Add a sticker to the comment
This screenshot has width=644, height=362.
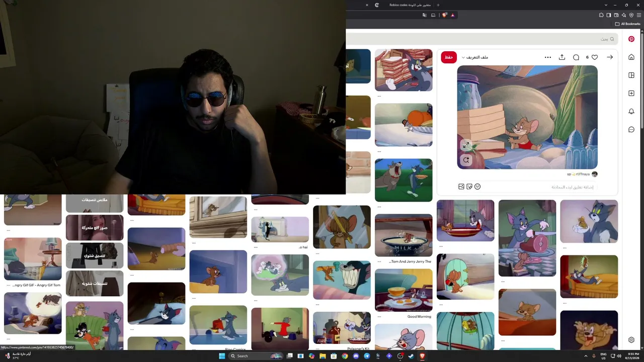tap(469, 187)
